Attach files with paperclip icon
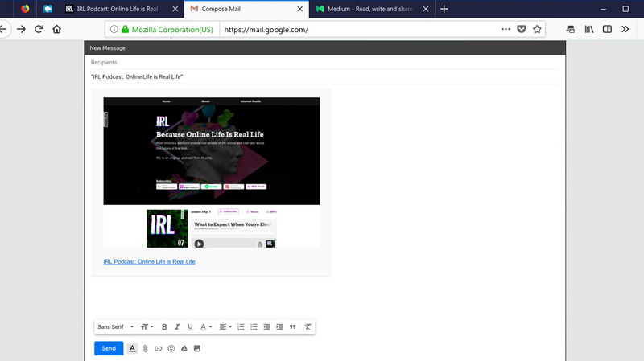Viewport: 644px width, 361px height. (146, 348)
